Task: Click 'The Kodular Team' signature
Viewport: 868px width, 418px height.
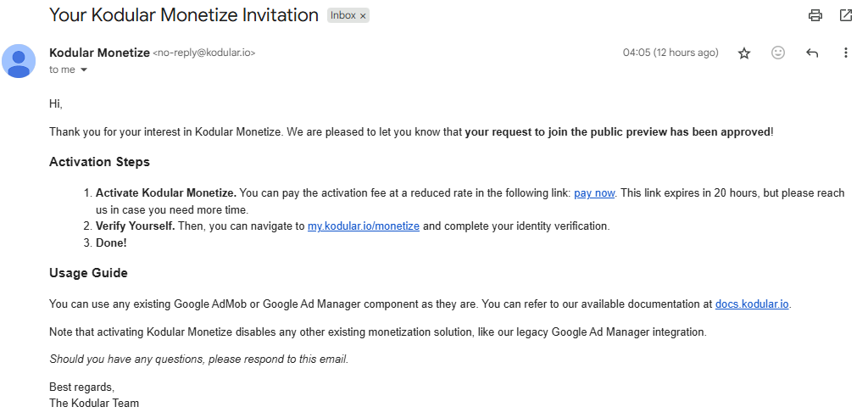Action: click(x=94, y=403)
